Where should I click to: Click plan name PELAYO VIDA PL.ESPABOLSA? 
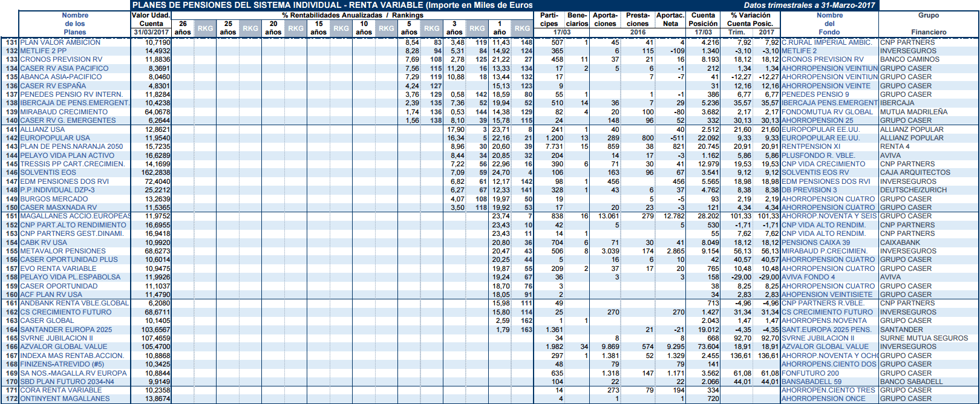coord(70,277)
